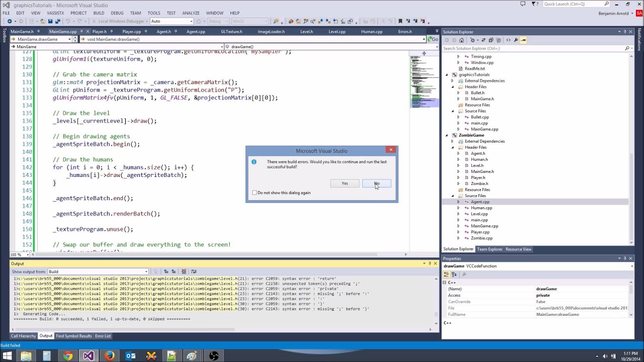The height and width of the screenshot is (362, 644).
Task: Open the 'Auto' debugger type dropdown
Action: pos(171,21)
